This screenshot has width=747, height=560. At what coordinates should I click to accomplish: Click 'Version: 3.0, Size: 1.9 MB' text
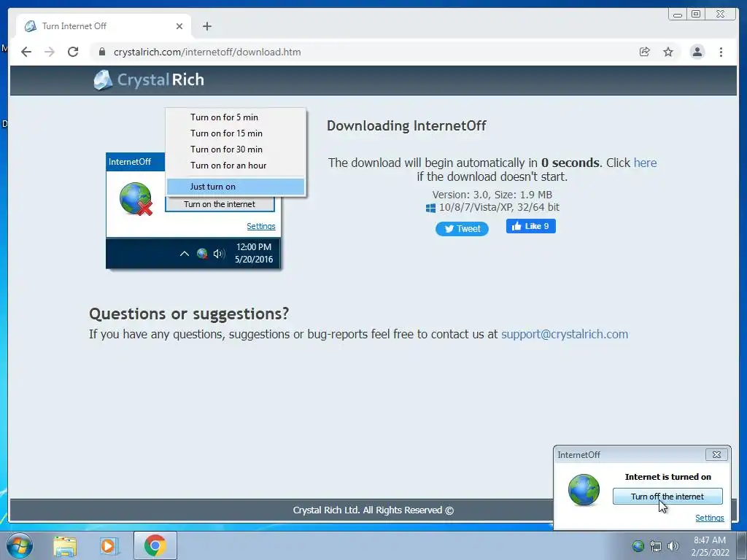point(492,195)
